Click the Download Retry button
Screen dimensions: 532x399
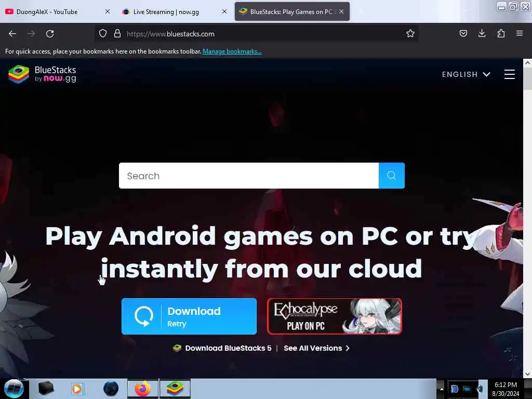click(189, 316)
